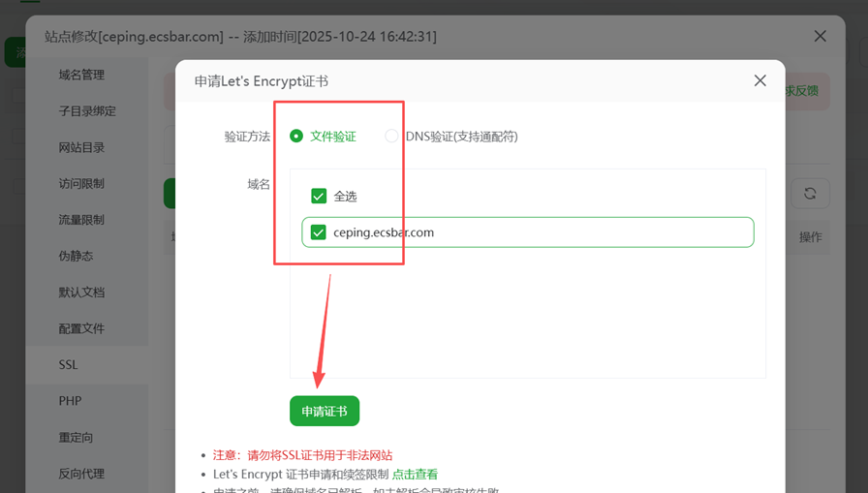The image size is (868, 493).
Task: Open 域名管理 in the sidebar
Action: click(81, 75)
